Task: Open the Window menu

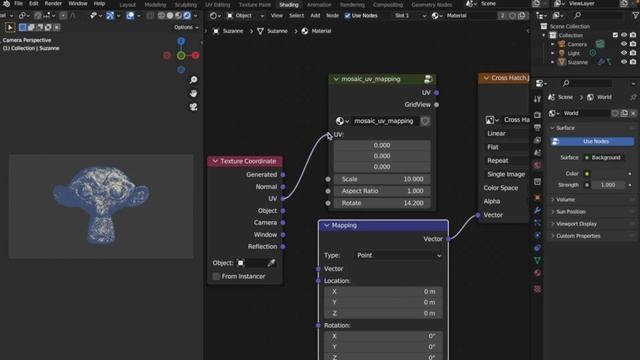Action: click(78, 4)
